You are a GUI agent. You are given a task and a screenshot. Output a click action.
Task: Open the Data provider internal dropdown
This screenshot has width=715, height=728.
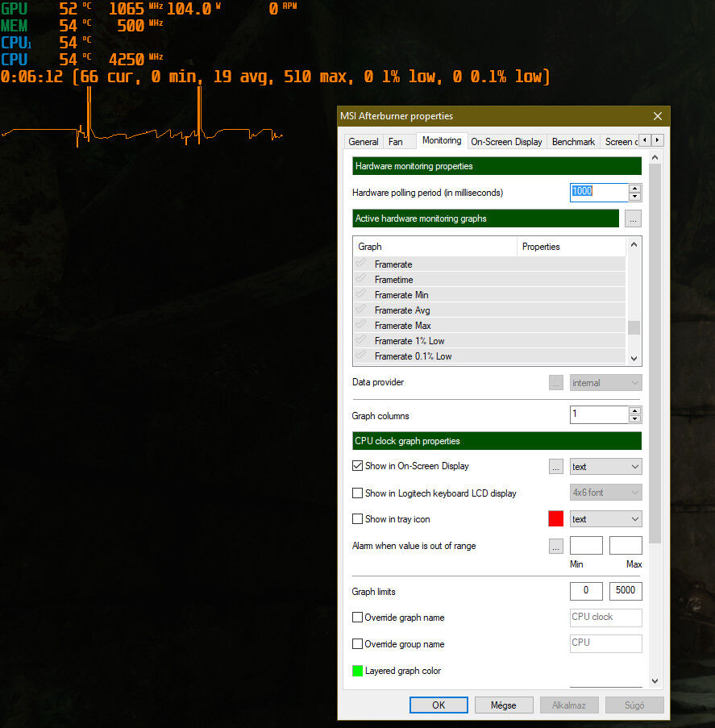(605, 383)
